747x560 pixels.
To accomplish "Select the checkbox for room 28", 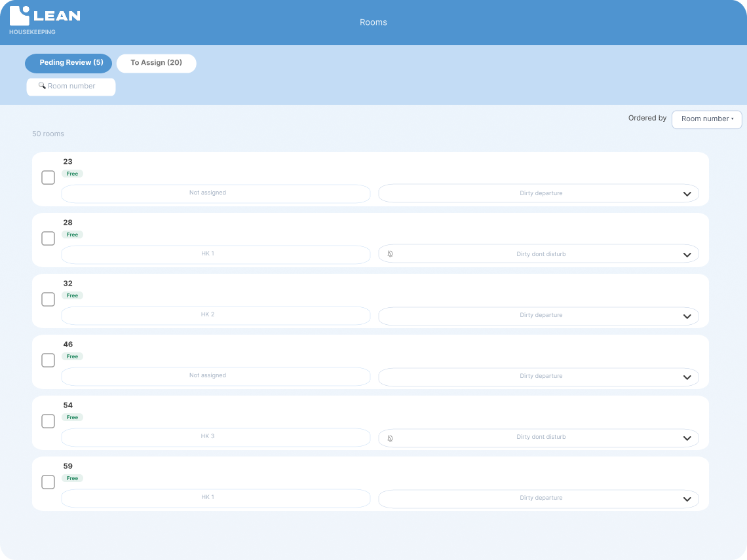I will point(48,238).
